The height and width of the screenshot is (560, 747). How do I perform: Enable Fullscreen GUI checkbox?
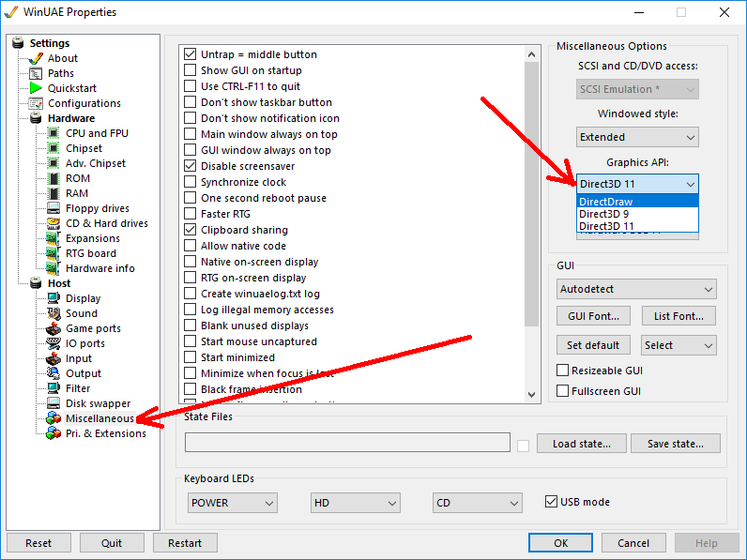[x=563, y=391]
